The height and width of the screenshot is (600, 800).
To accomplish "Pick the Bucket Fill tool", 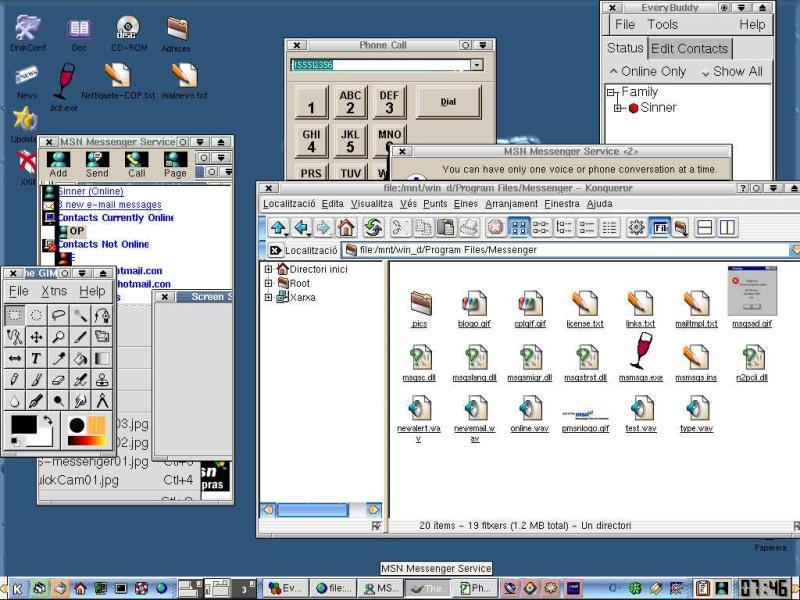I will pos(80,358).
